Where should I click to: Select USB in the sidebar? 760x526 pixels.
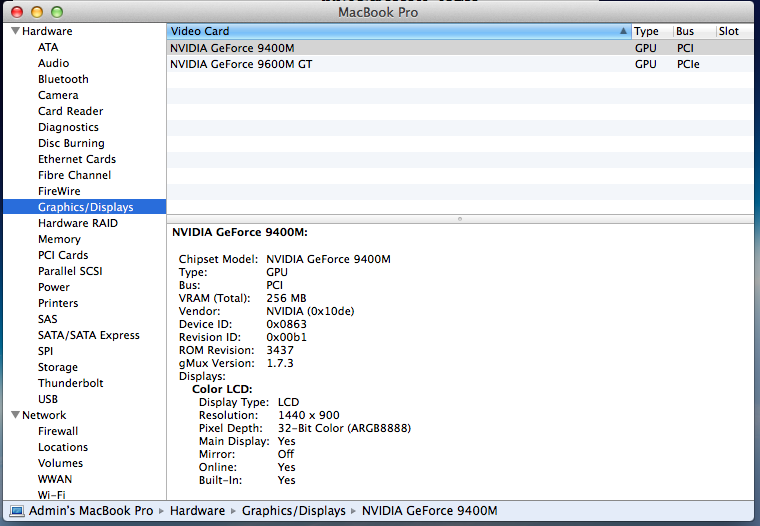(48, 399)
